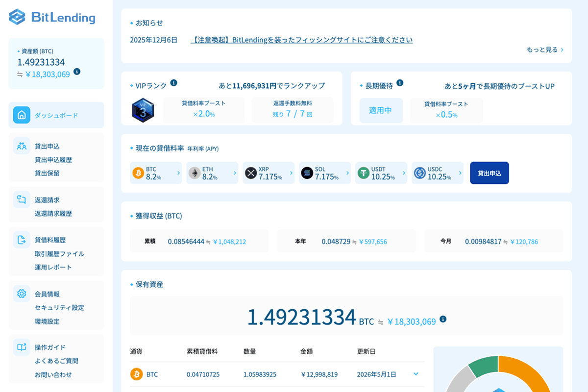Open 貸出申込履歴 menu item

coord(53,160)
